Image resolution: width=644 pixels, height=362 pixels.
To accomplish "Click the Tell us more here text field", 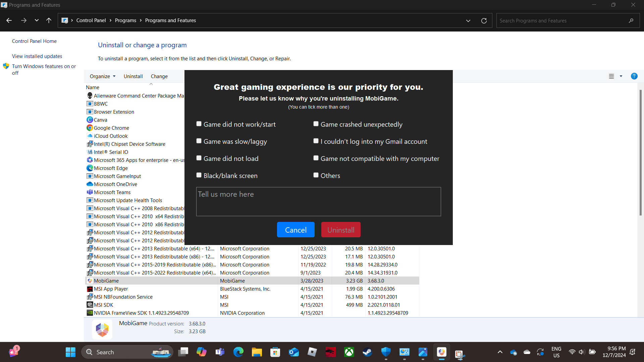I will coord(318,201).
